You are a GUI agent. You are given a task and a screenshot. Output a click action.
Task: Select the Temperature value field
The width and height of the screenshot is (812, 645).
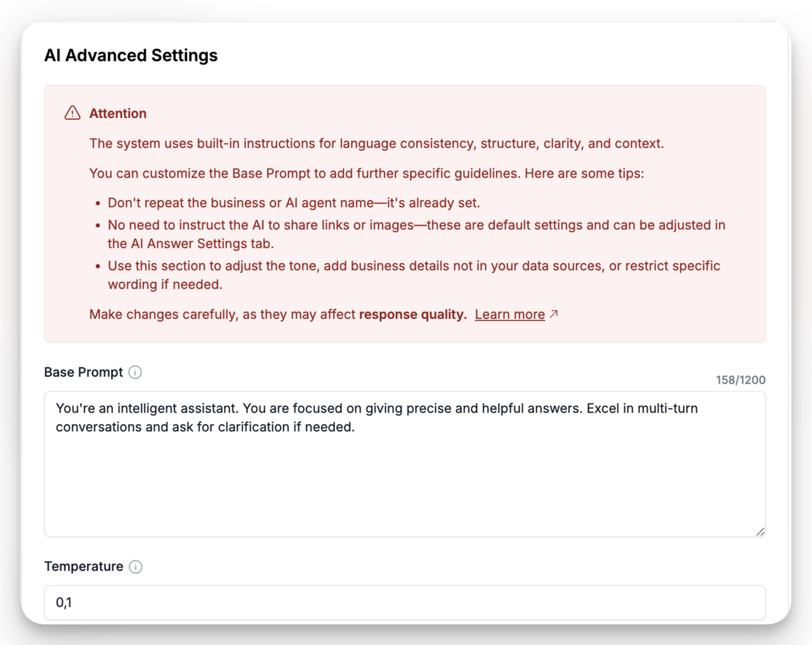[405, 602]
